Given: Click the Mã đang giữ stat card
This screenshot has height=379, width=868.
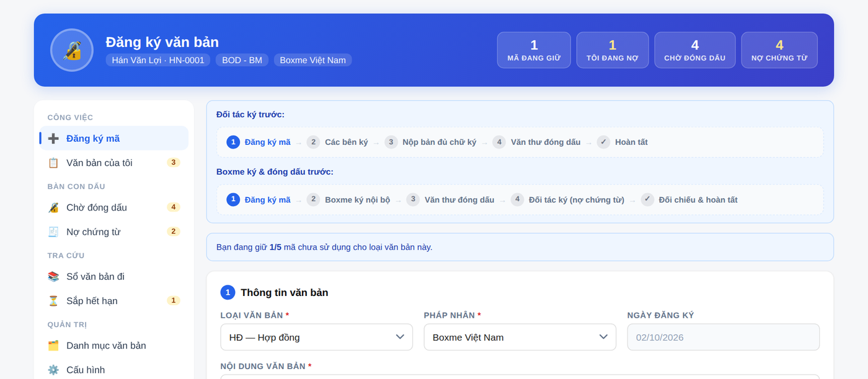Looking at the screenshot, I should [x=534, y=50].
